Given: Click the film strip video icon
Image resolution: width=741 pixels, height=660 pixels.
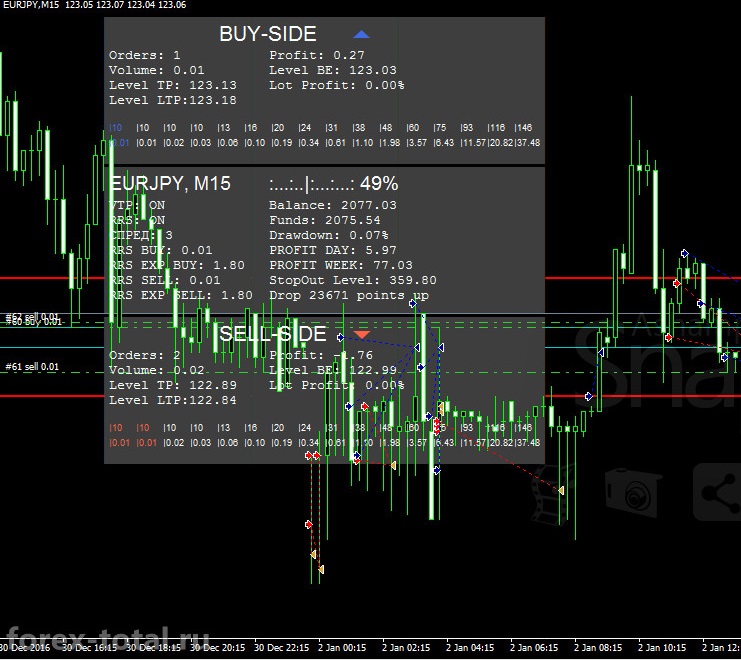Looking at the screenshot, I should point(548,494).
